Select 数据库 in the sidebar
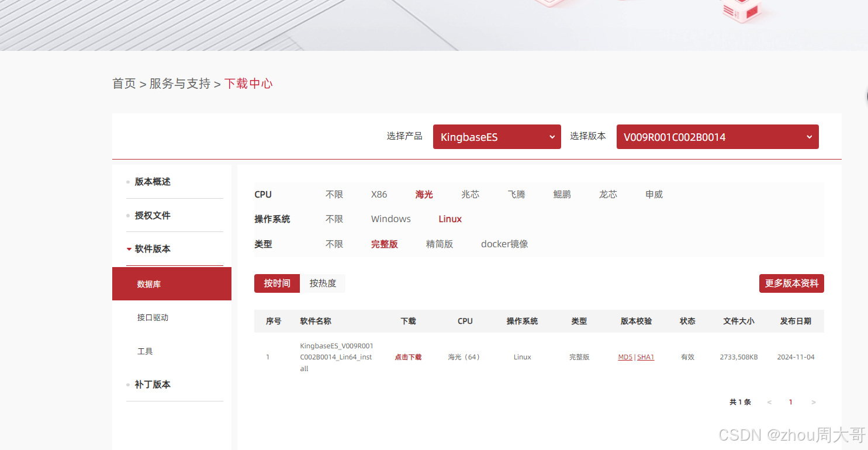Viewport: 868px width, 450px height. (172, 284)
